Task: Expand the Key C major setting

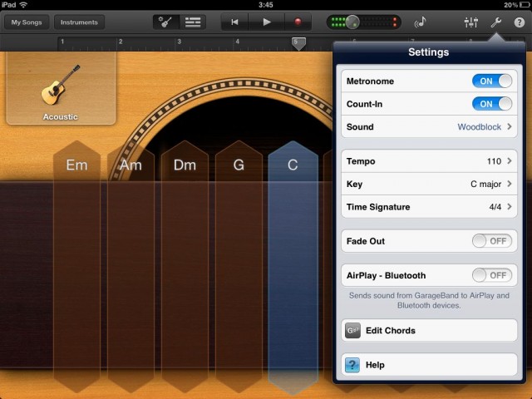Action: pos(429,184)
